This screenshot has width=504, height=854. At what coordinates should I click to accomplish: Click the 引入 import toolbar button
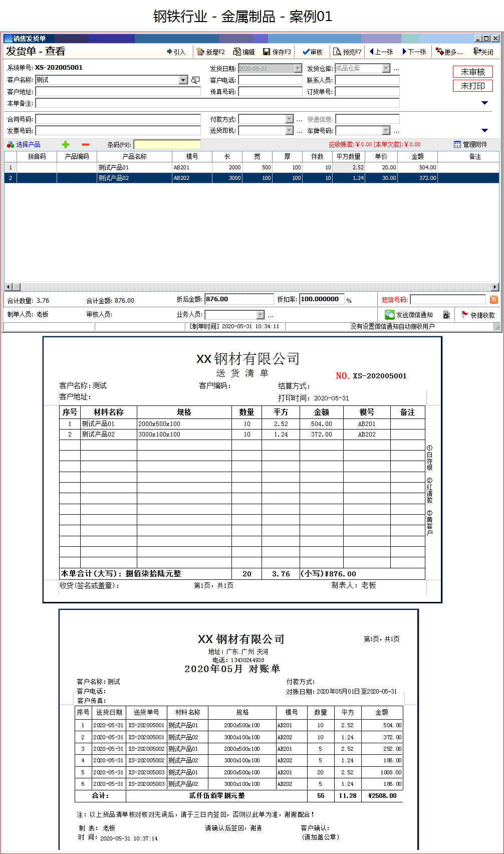176,52
